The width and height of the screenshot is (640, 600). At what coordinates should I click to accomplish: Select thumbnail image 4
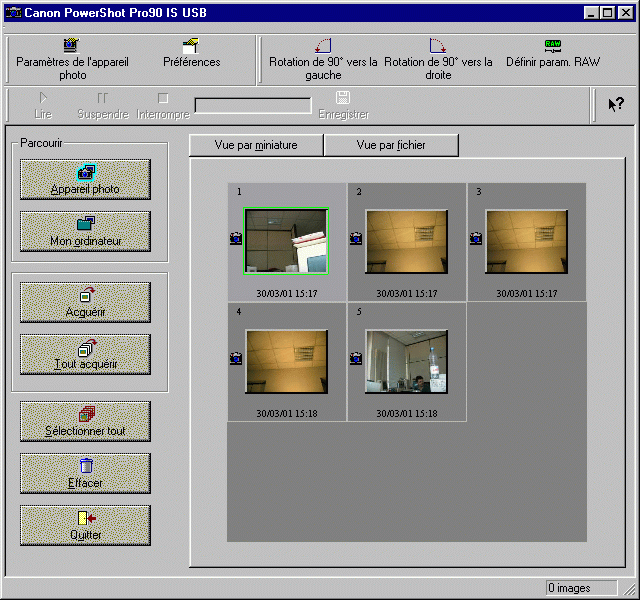(287, 362)
